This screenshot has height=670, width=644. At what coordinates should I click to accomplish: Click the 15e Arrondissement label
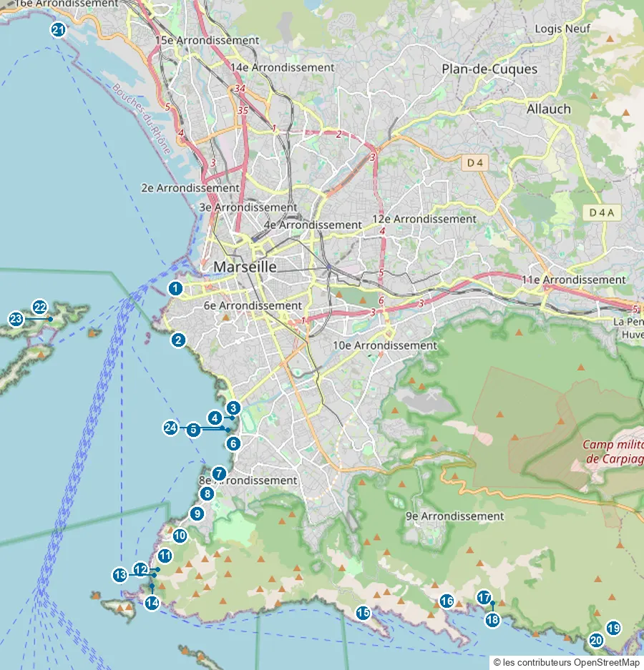(x=208, y=40)
